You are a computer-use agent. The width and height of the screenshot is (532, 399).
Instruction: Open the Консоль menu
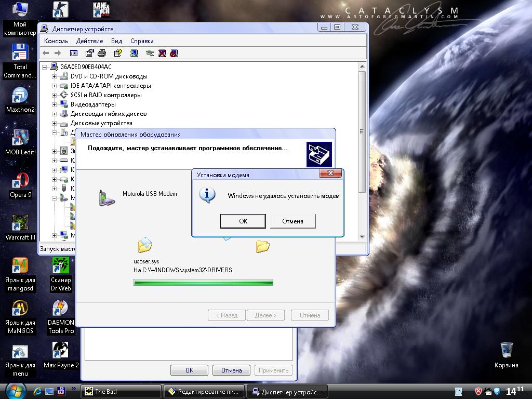tap(56, 41)
